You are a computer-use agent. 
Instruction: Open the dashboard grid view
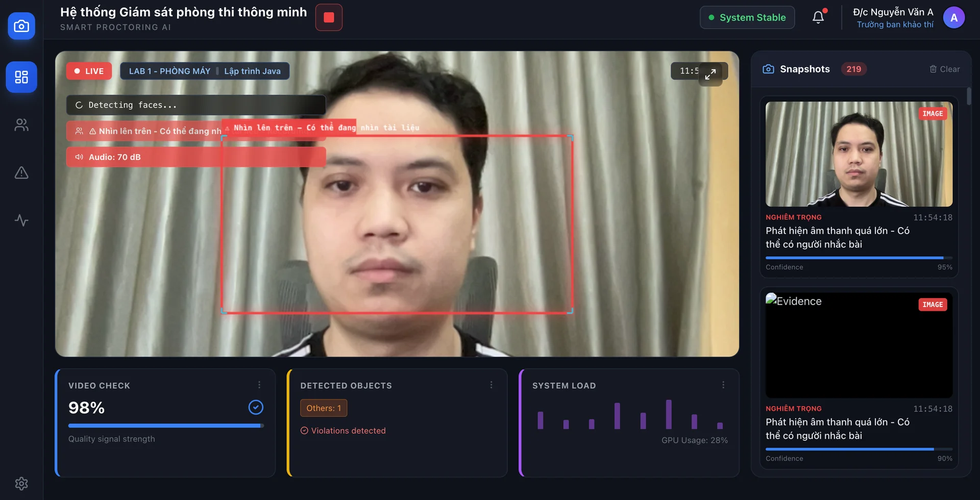(21, 77)
